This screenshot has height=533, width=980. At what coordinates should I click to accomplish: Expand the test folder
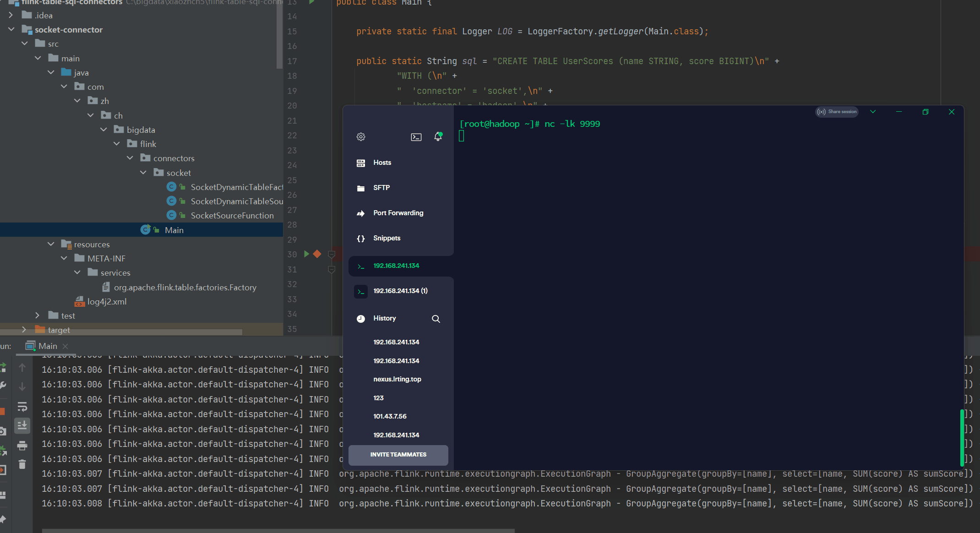pyautogui.click(x=38, y=315)
